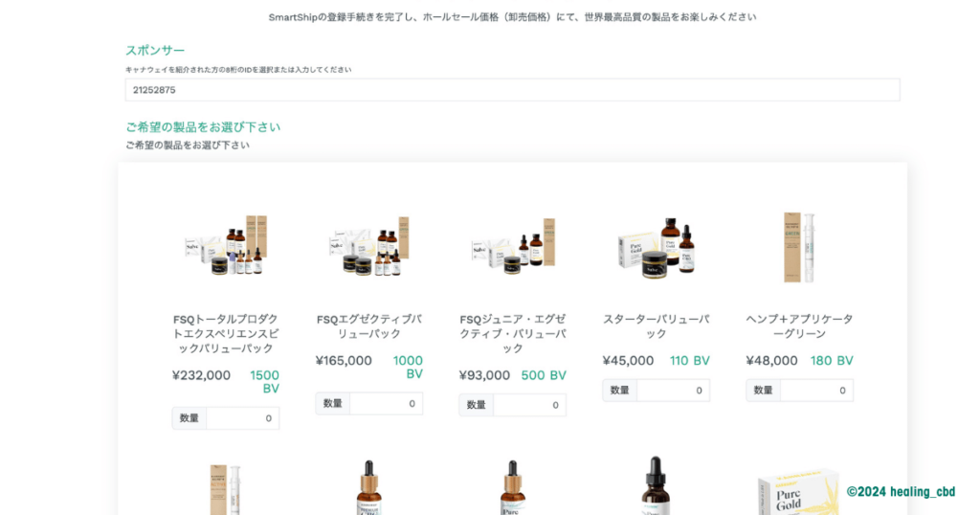Click the スターターバリューパック product name
Screen dimensions: 980x515
point(657,326)
